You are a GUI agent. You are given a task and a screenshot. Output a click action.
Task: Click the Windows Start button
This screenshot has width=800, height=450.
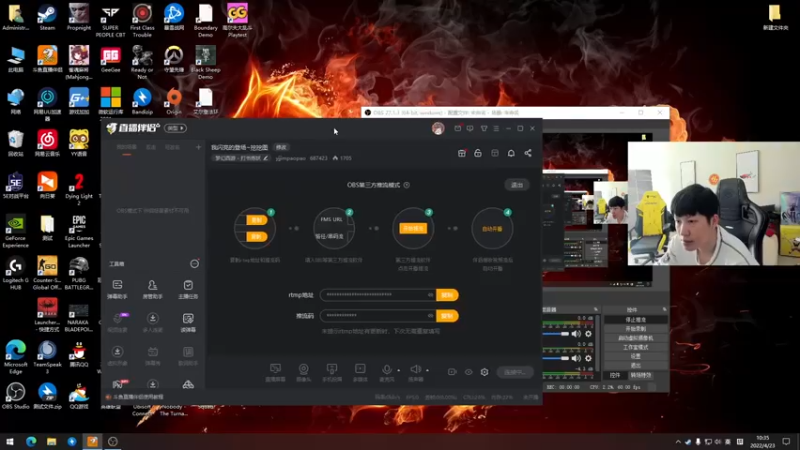[10, 441]
